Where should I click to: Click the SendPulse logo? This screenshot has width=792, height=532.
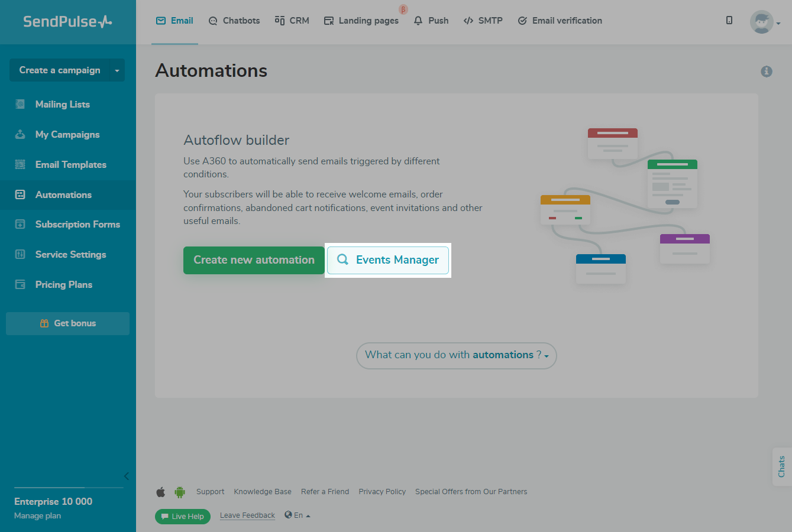tap(67, 22)
